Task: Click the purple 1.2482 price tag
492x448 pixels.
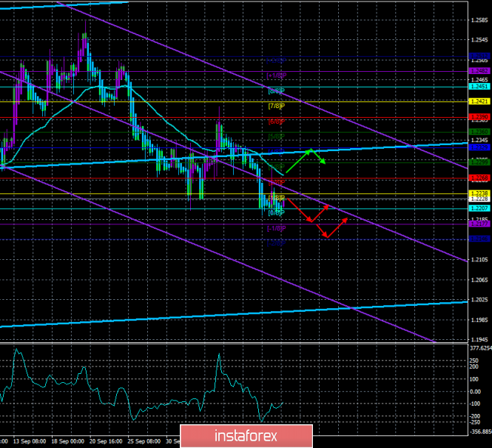Action: pos(479,71)
